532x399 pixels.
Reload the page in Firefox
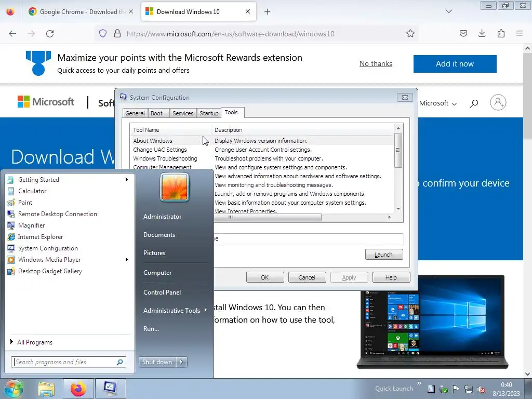click(50, 34)
